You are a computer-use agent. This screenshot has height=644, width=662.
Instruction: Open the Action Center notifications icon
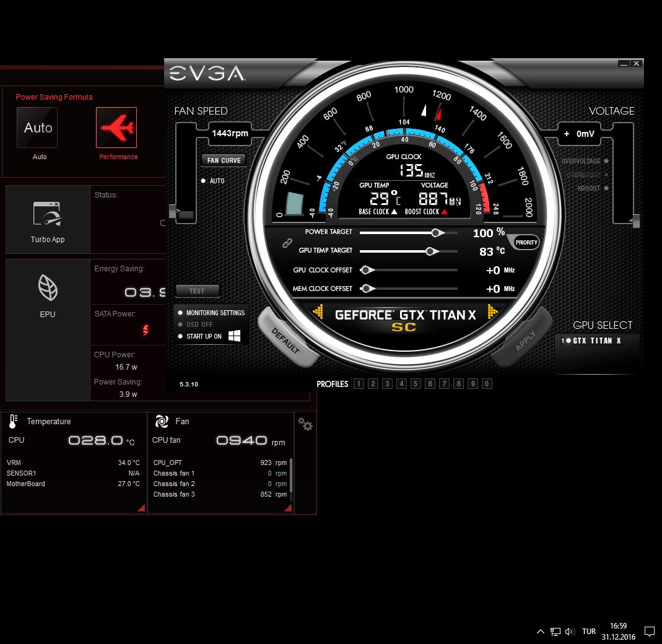(650, 632)
